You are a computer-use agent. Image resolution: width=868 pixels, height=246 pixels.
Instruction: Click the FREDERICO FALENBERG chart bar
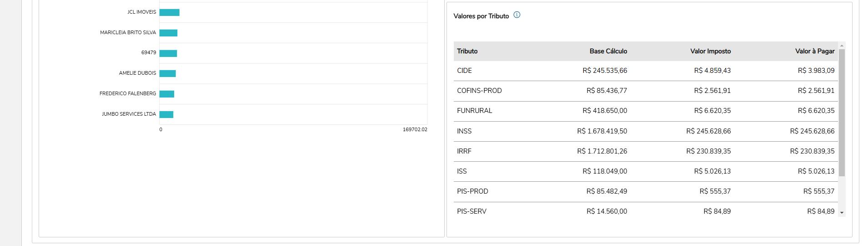[166, 94]
